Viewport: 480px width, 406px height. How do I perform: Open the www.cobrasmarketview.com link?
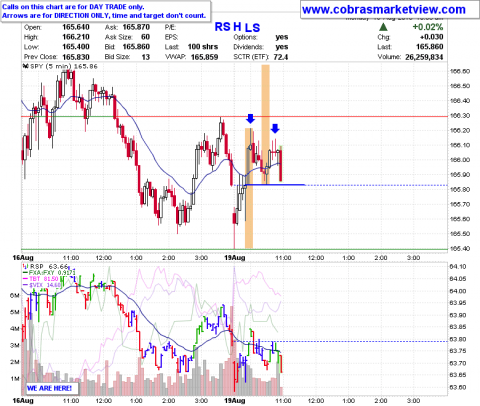tap(384, 9)
